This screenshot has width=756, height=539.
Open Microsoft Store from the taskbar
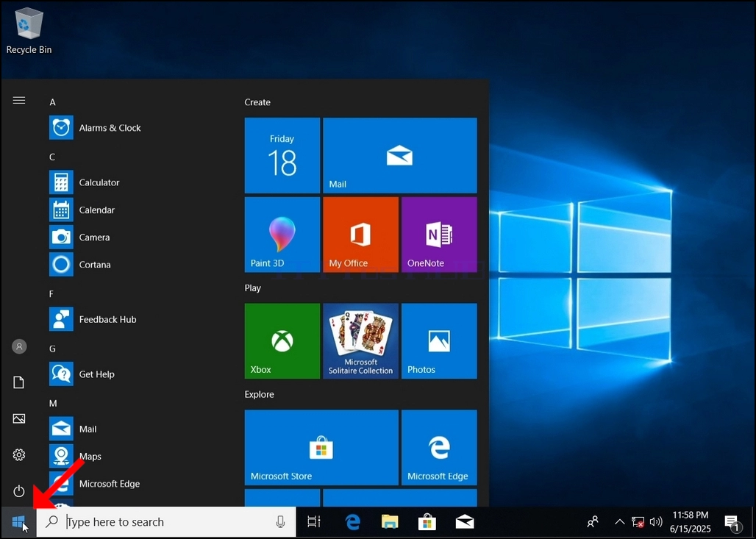(427, 521)
